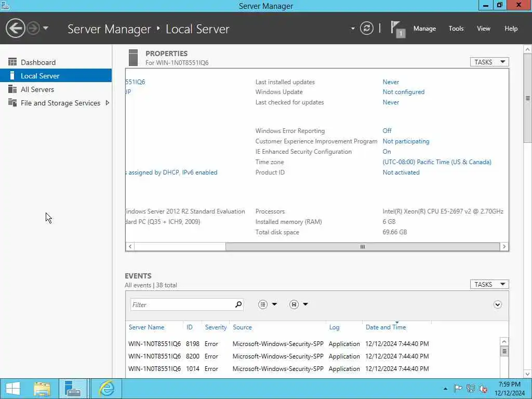The height and width of the screenshot is (399, 532).
Task: Open the Windows Start button
Action: coord(13,389)
